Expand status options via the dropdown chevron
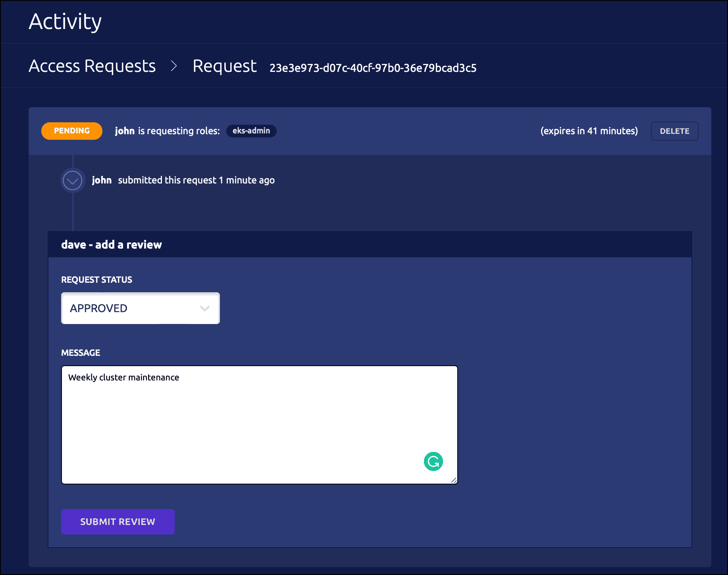Viewport: 728px width, 575px height. point(205,309)
